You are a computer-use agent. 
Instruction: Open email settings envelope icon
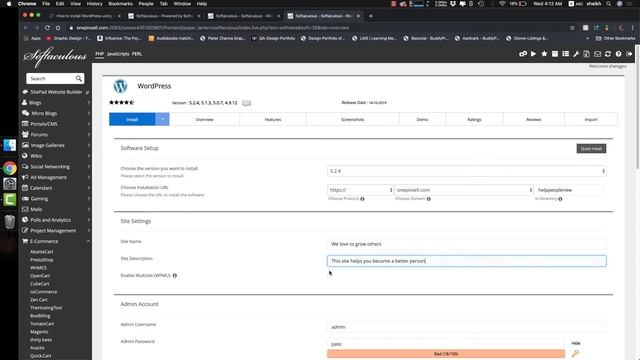click(597, 54)
